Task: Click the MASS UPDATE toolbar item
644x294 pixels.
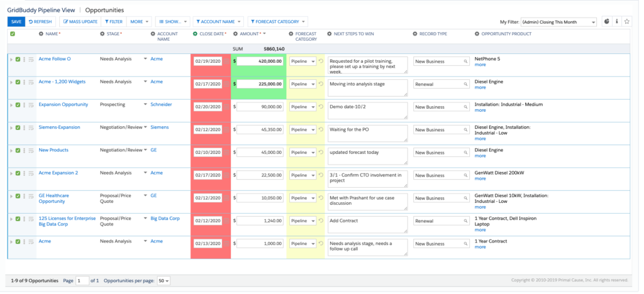Action: tap(80, 22)
